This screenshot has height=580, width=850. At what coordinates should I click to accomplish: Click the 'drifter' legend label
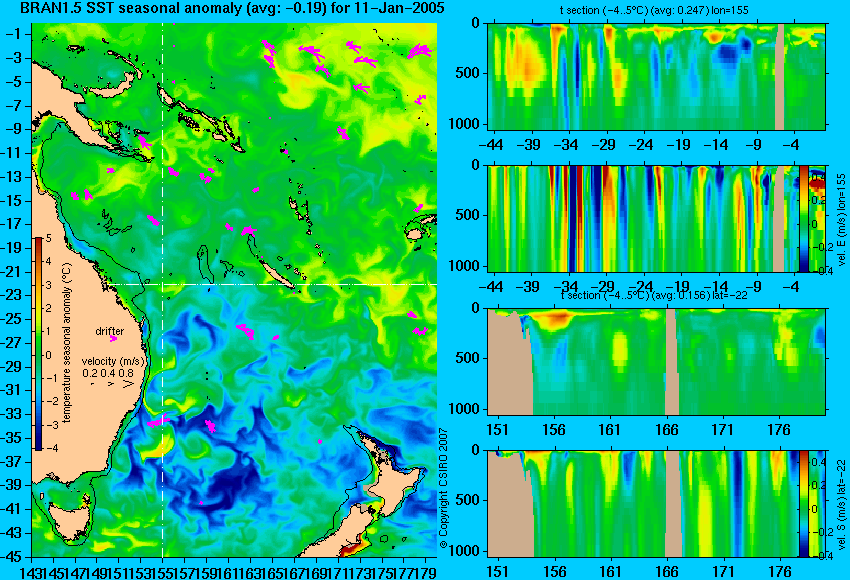click(110, 331)
